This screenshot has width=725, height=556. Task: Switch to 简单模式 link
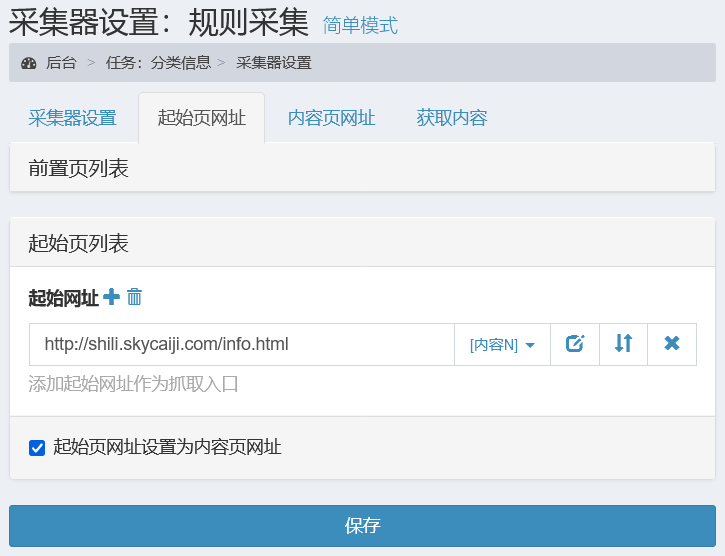coord(360,25)
